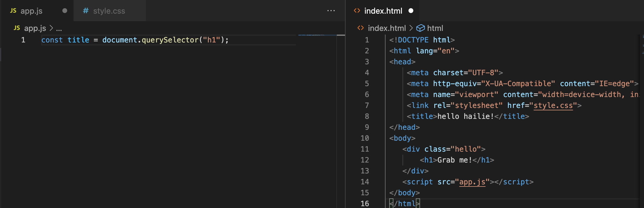Click the "title" variable in app.js
The image size is (644, 208).
pos(78,40)
